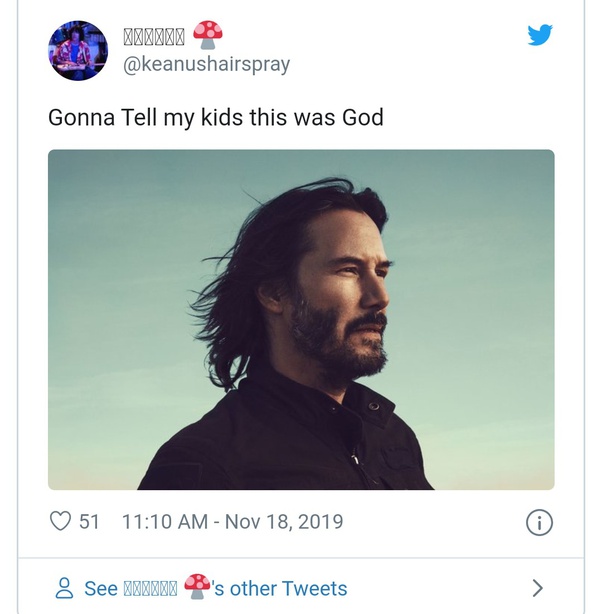The height and width of the screenshot is (614, 602).
Task: Select the "other Tweets" link text
Action: click(x=288, y=588)
